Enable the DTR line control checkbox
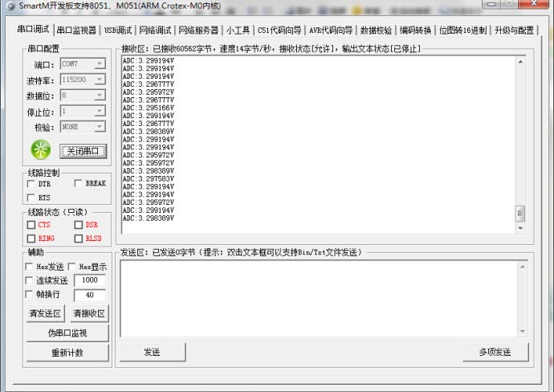This screenshot has width=554, height=392. [31, 183]
